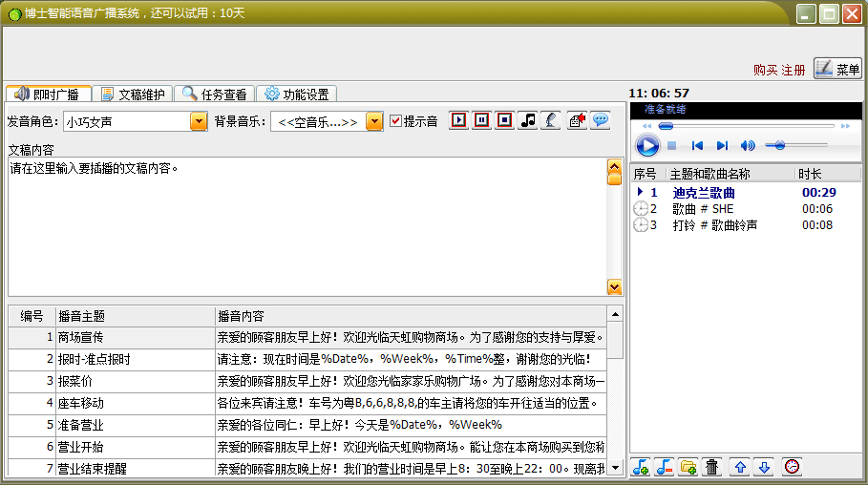The width and height of the screenshot is (868, 485).
Task: Toggle the 提示音 checkbox
Action: click(395, 120)
